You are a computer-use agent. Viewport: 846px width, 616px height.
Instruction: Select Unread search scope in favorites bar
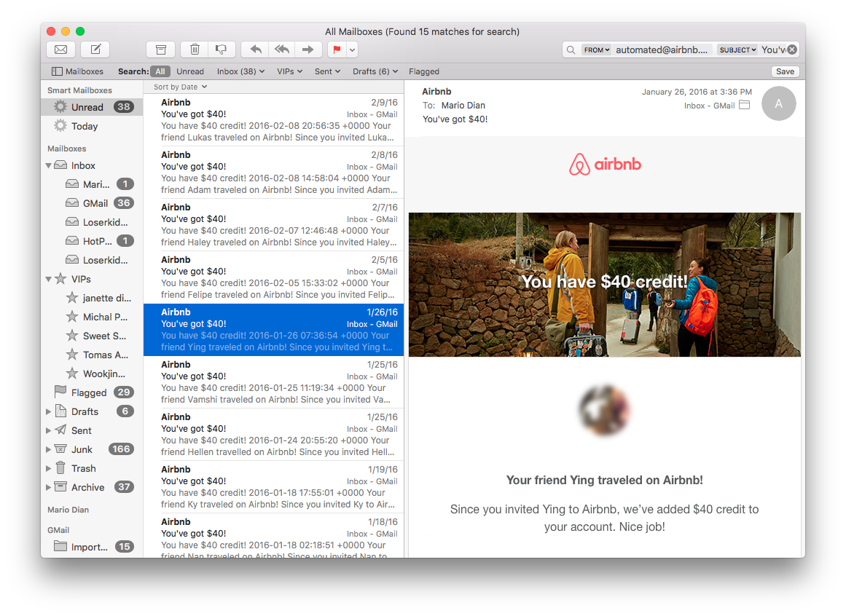click(x=190, y=71)
